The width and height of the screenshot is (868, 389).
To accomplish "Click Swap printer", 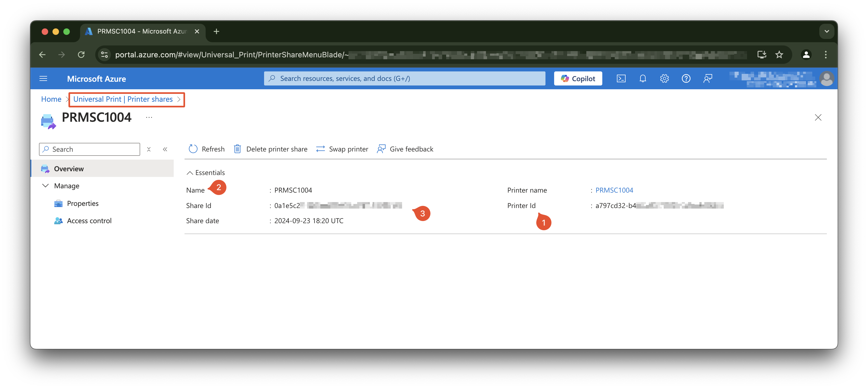I will tap(342, 149).
